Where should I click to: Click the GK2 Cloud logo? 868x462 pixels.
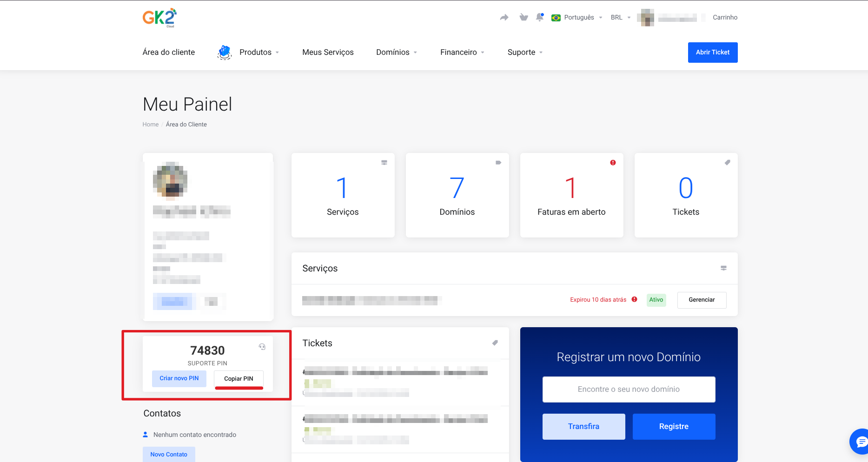click(159, 18)
